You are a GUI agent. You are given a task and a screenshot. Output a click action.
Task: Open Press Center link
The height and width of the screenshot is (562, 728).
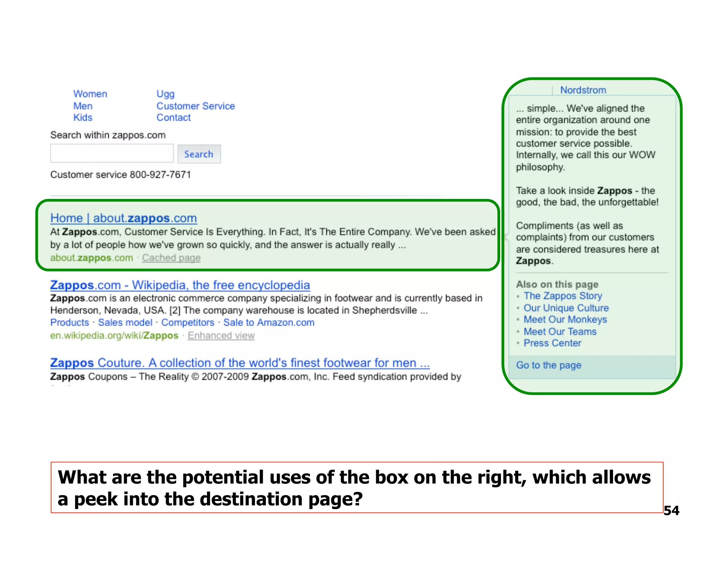coord(552,343)
